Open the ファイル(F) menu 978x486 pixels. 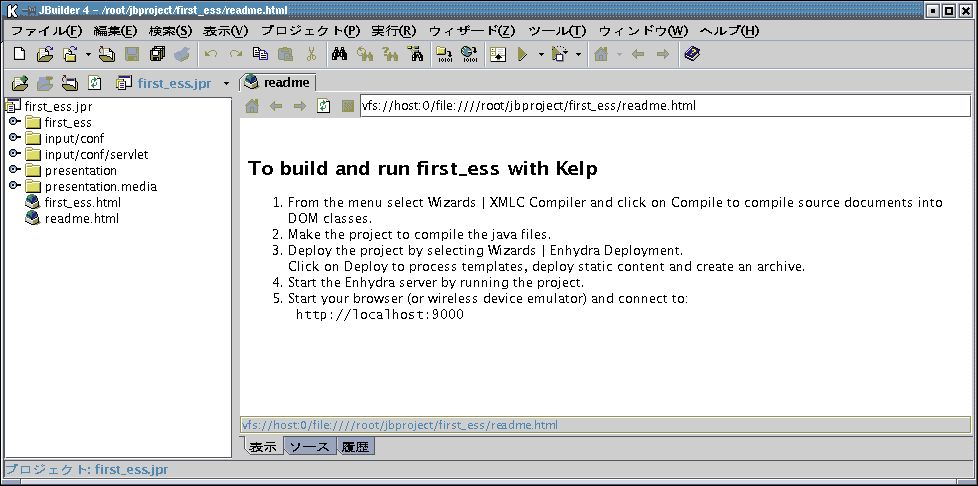(x=47, y=31)
